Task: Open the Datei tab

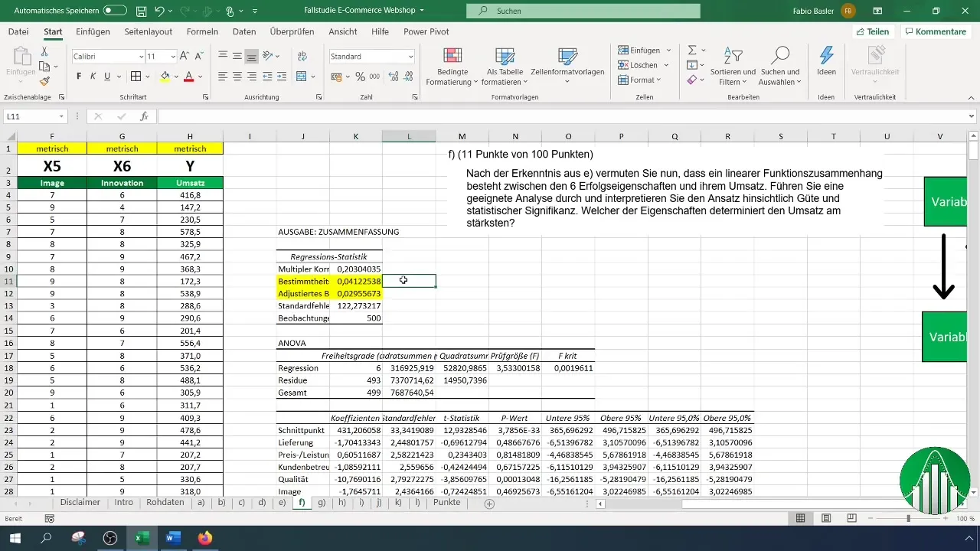Action: (18, 31)
